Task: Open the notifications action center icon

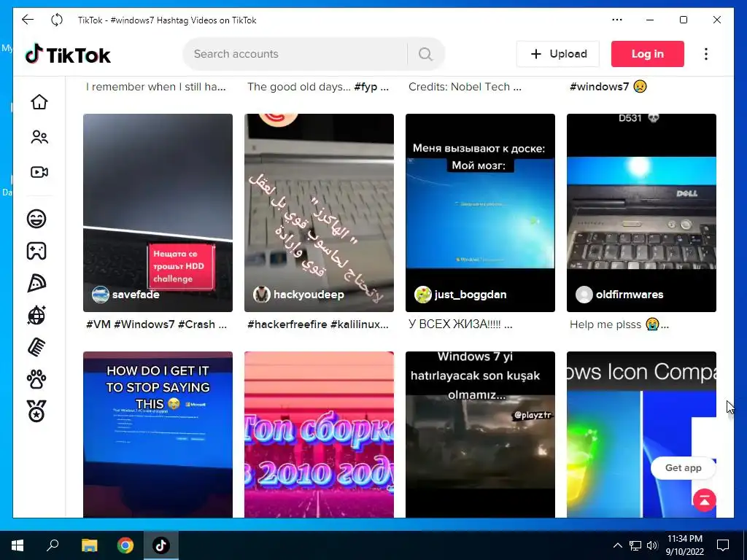Action: (723, 545)
